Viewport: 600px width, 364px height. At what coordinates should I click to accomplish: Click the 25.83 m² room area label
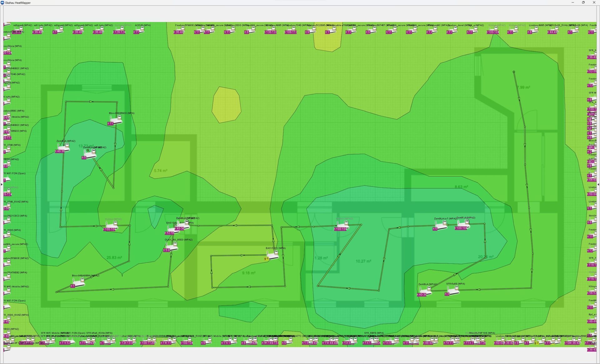(x=114, y=258)
